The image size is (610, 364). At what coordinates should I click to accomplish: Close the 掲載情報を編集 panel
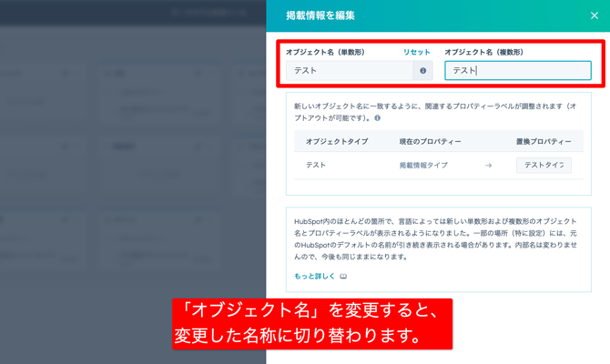click(595, 15)
